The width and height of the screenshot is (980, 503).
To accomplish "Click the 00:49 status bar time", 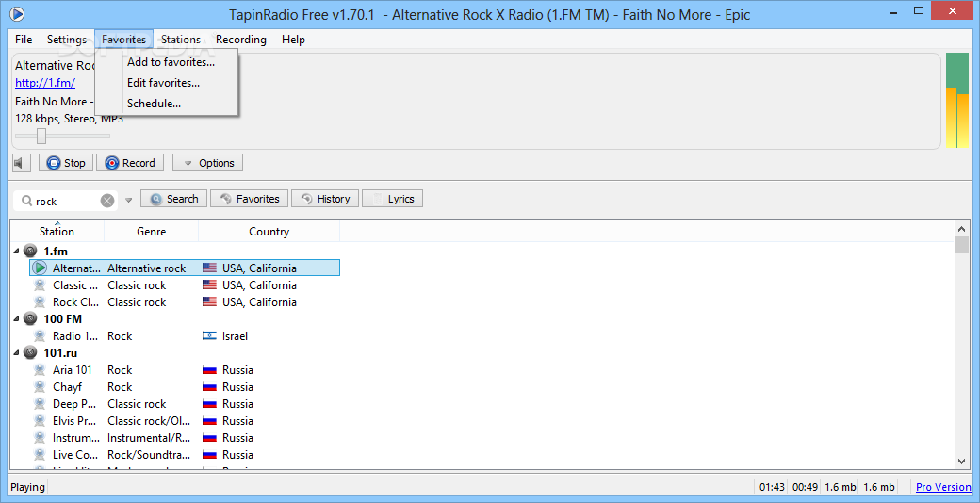I will [805, 487].
